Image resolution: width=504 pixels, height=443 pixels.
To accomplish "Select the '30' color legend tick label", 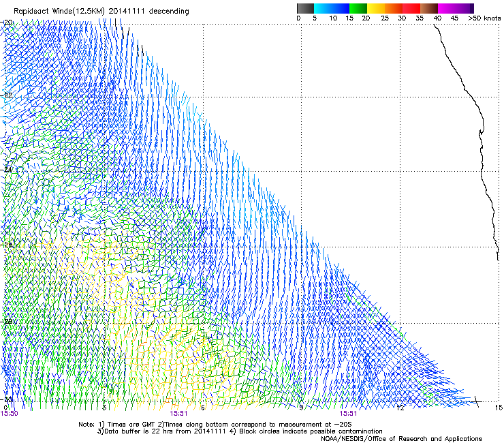I will [x=402, y=18].
